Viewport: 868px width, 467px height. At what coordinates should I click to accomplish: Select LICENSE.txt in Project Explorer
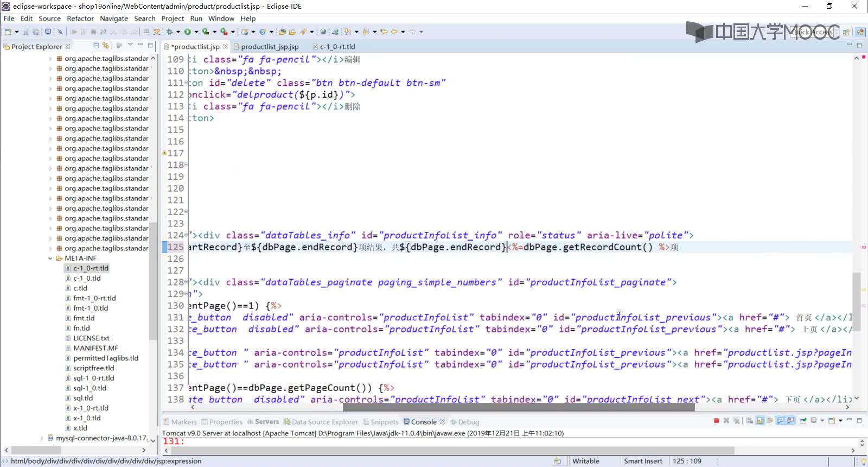pyautogui.click(x=91, y=338)
